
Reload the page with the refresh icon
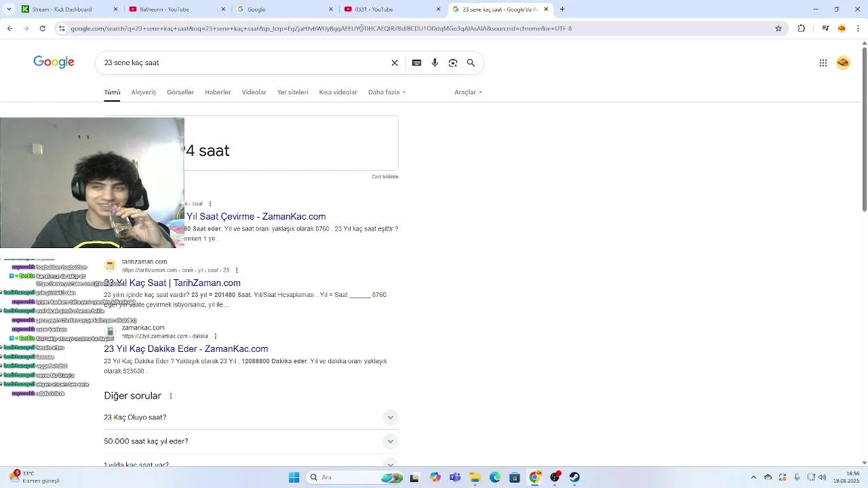coord(42,28)
